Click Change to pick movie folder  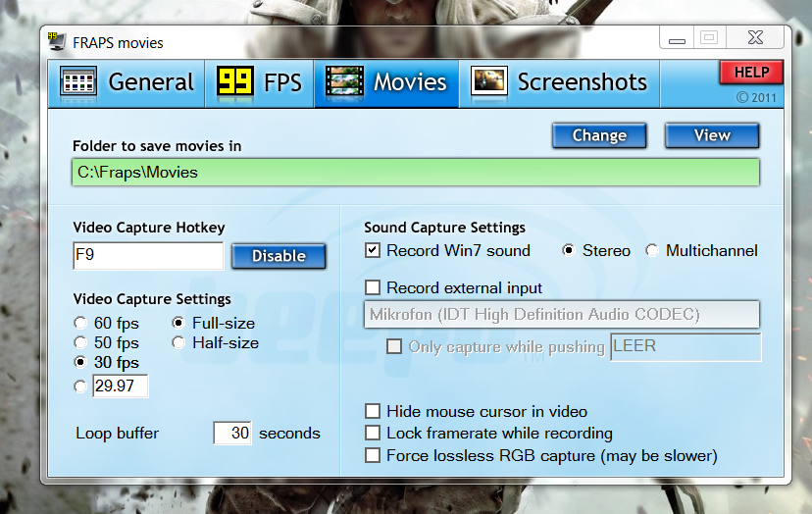coord(599,135)
